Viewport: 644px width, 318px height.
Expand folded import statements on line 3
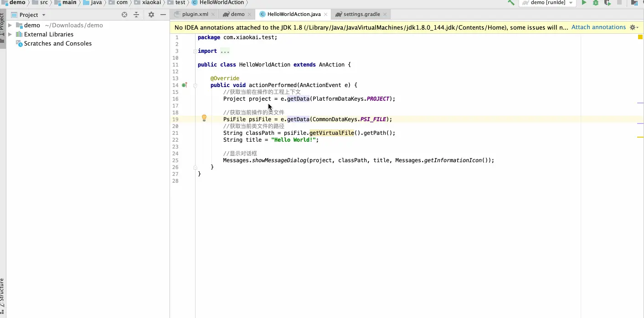(x=195, y=51)
